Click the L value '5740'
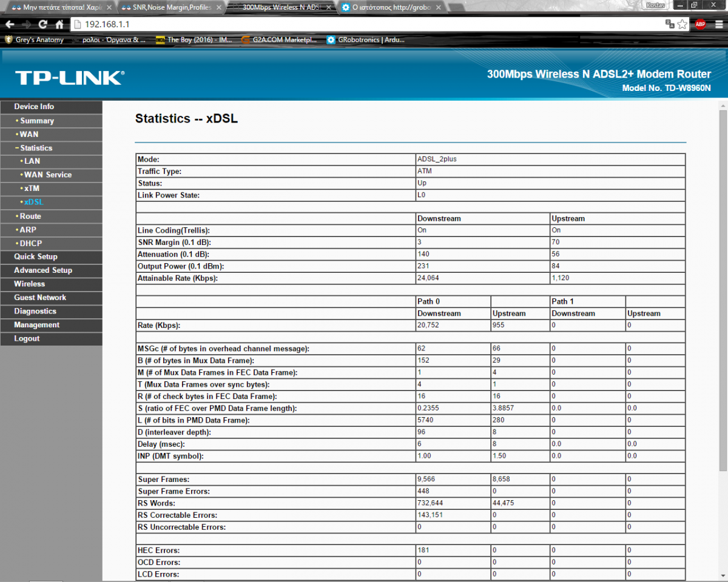The height and width of the screenshot is (582, 728). pyautogui.click(x=425, y=420)
